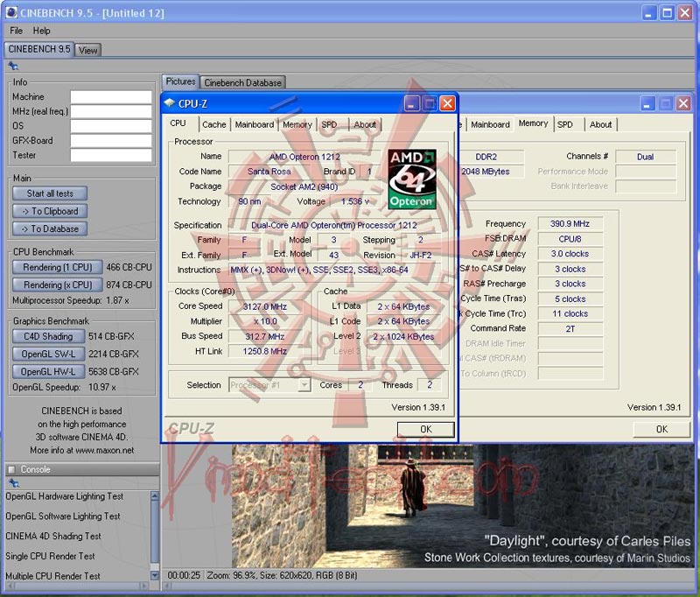This screenshot has width=700, height=597.
Task: Run the C4D Shading test
Action: [x=48, y=336]
